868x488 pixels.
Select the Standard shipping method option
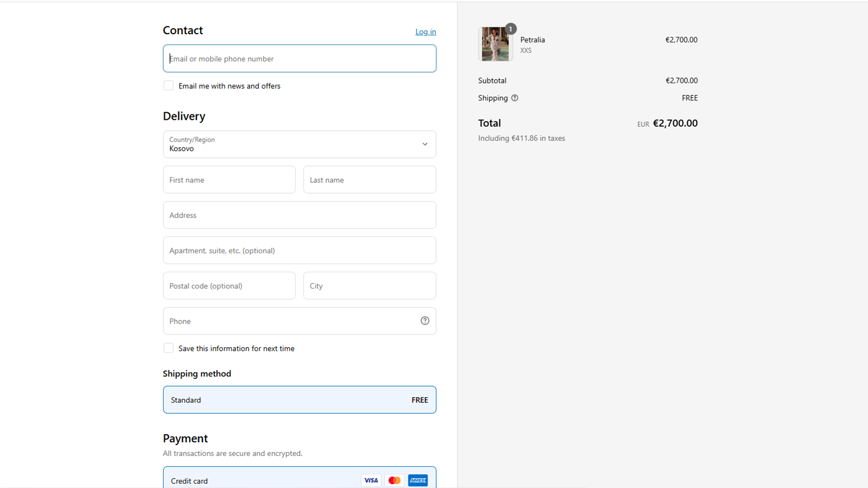(299, 400)
